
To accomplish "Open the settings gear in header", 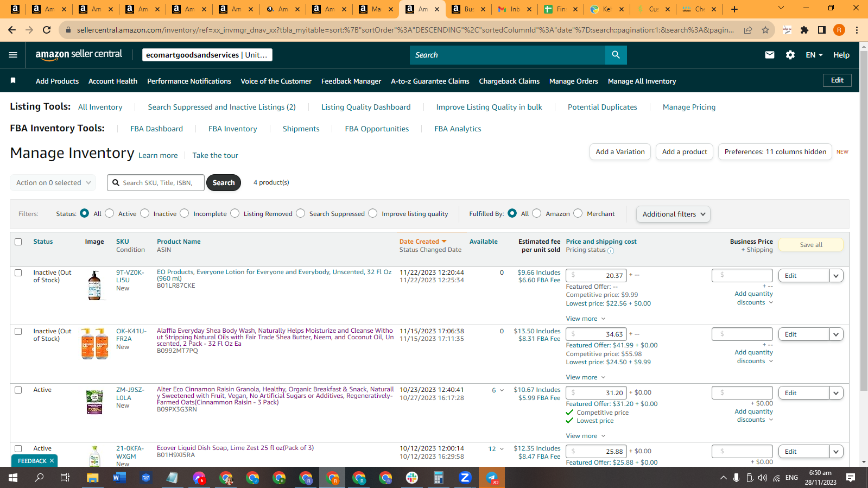I will click(790, 55).
